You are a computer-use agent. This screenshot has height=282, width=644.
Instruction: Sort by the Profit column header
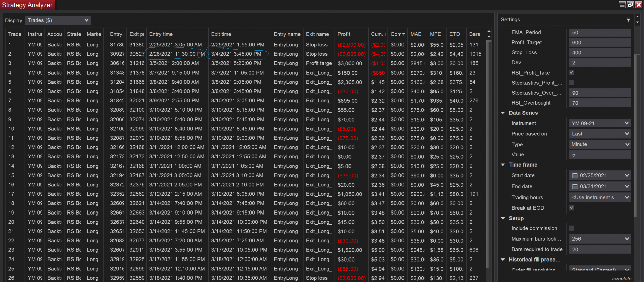[x=352, y=34]
